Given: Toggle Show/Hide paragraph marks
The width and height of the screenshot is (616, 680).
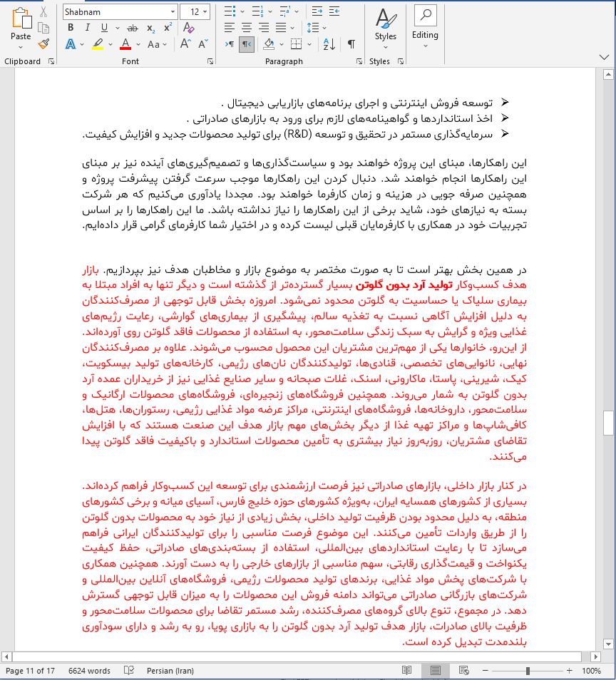Looking at the screenshot, I should [x=351, y=43].
